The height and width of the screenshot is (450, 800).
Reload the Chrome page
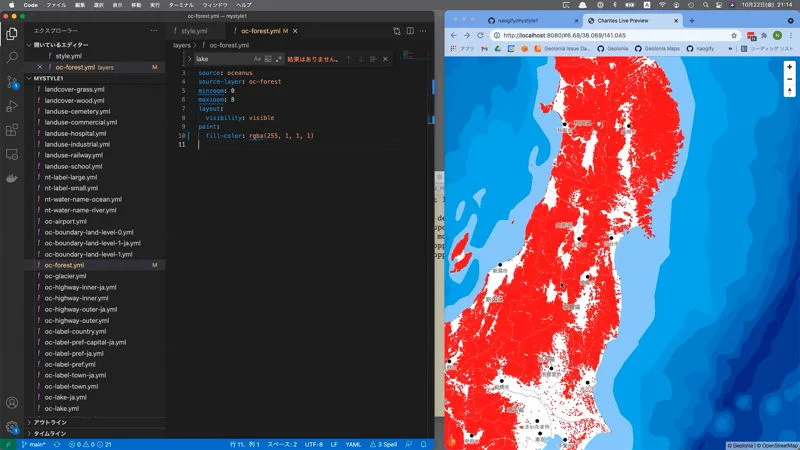click(x=480, y=35)
